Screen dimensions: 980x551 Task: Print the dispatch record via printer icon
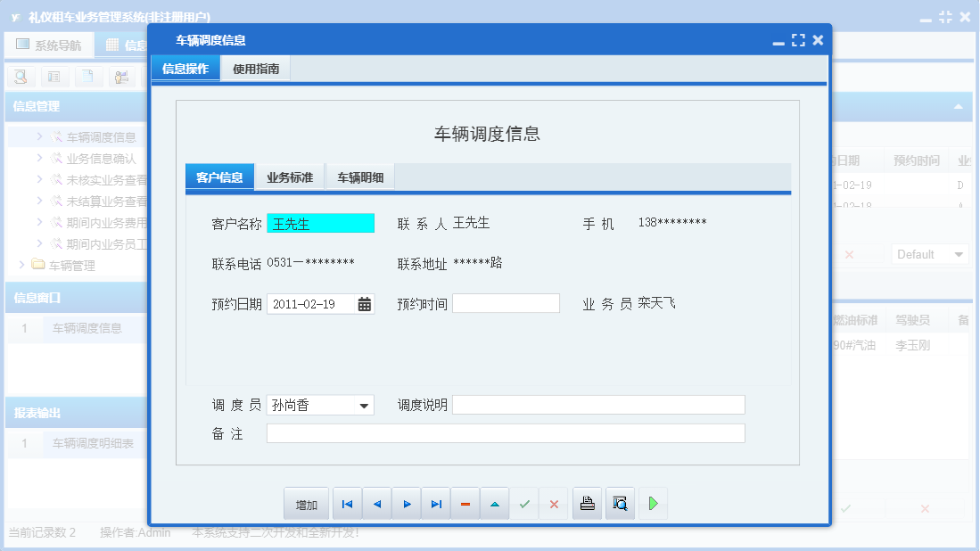point(587,503)
